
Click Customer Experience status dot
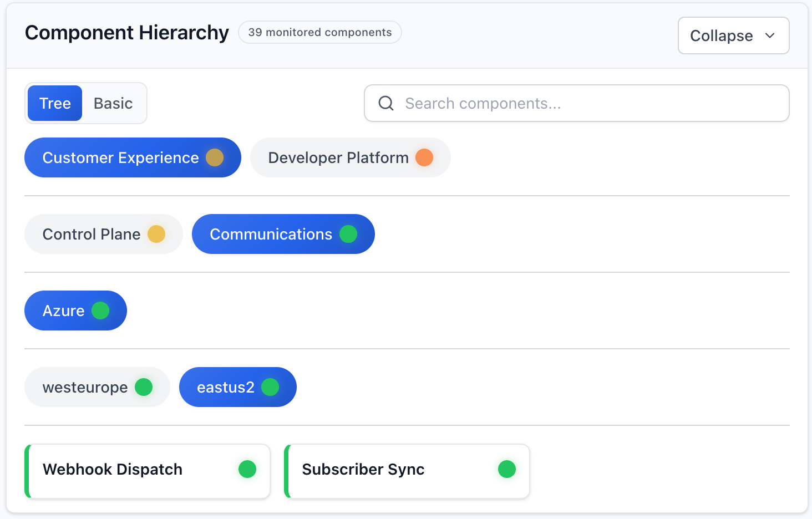click(215, 157)
